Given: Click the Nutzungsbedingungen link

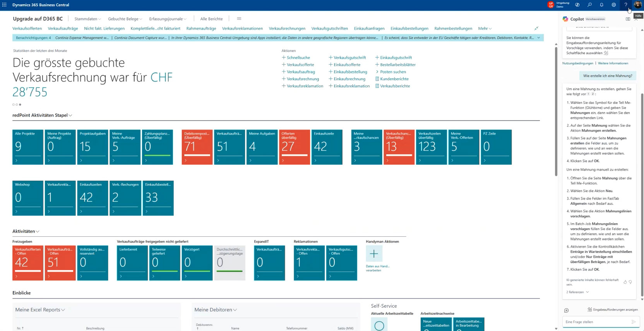Looking at the screenshot, I should tap(577, 63).
